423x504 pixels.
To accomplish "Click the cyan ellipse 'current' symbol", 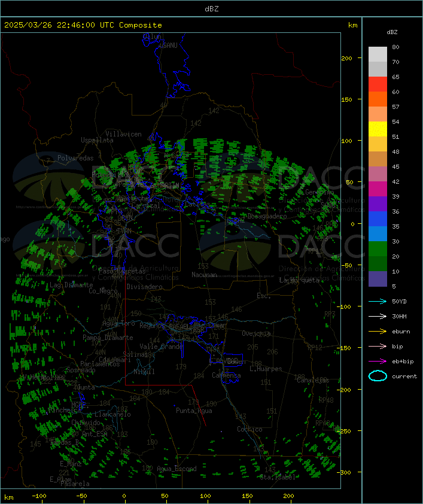I will coord(378,376).
